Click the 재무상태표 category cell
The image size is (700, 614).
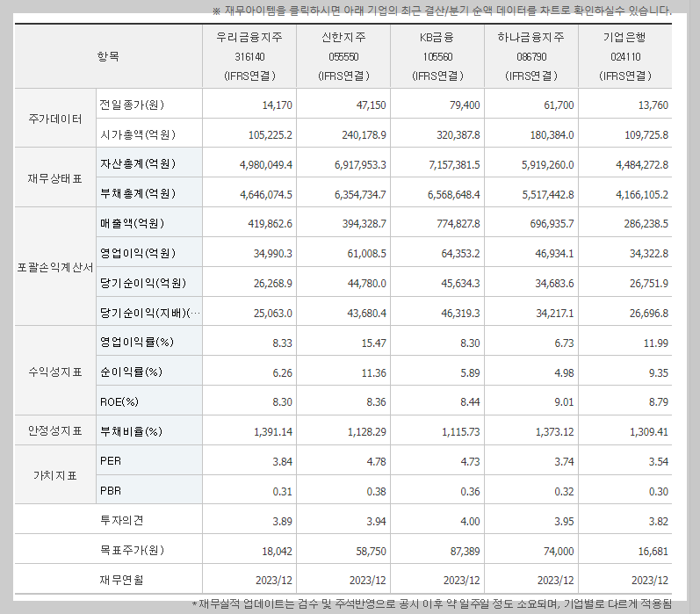tap(55, 178)
